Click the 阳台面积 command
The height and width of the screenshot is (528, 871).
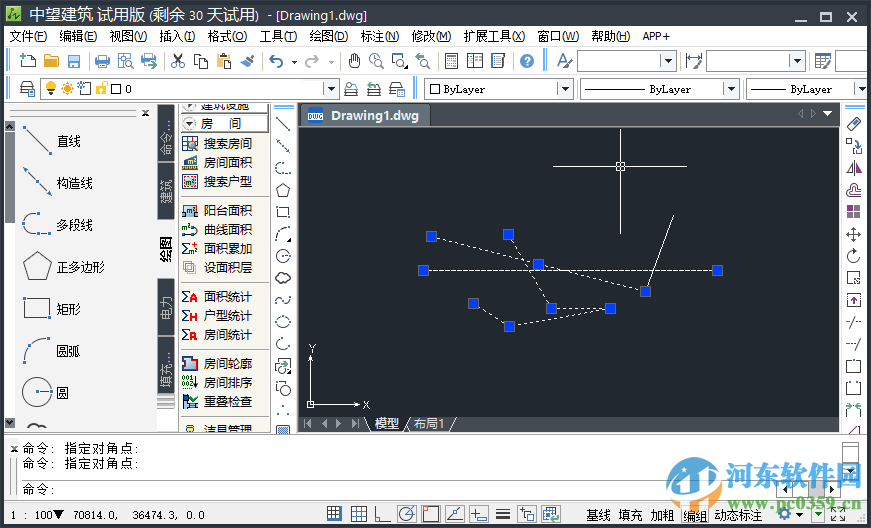pos(217,210)
